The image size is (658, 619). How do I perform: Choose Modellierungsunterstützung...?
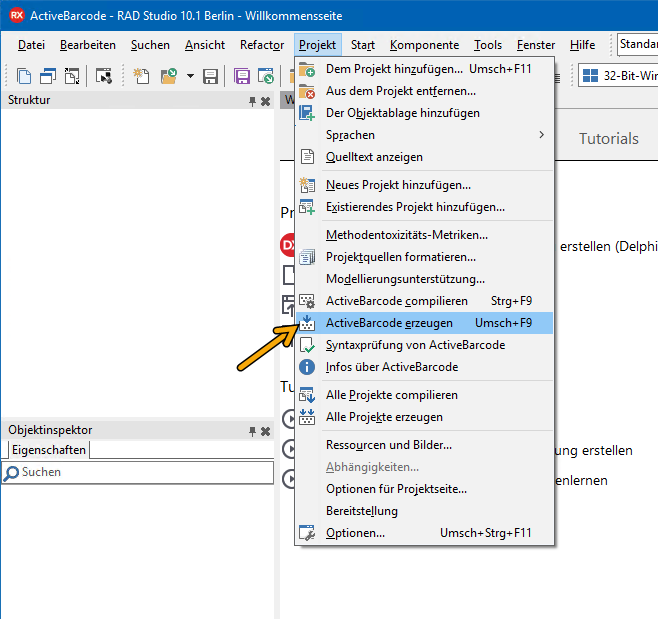point(424,279)
